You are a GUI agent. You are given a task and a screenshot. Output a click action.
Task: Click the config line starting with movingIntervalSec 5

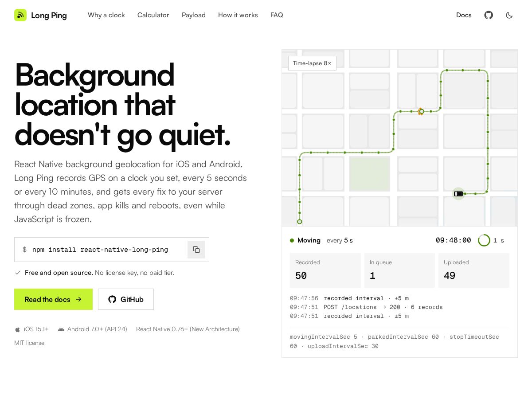[395, 341]
